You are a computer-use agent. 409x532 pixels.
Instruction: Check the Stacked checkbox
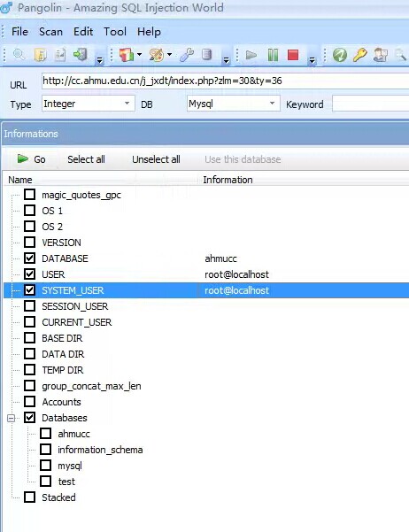[x=29, y=497]
